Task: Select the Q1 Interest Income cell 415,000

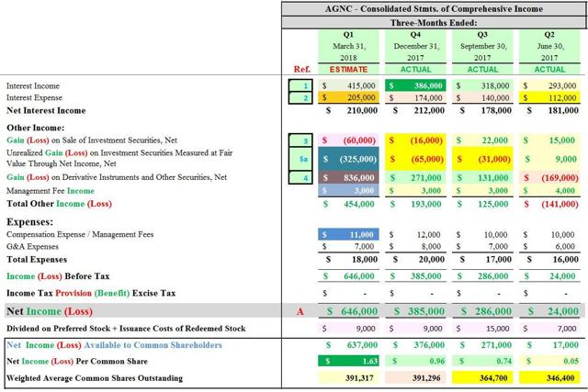Action: point(348,85)
